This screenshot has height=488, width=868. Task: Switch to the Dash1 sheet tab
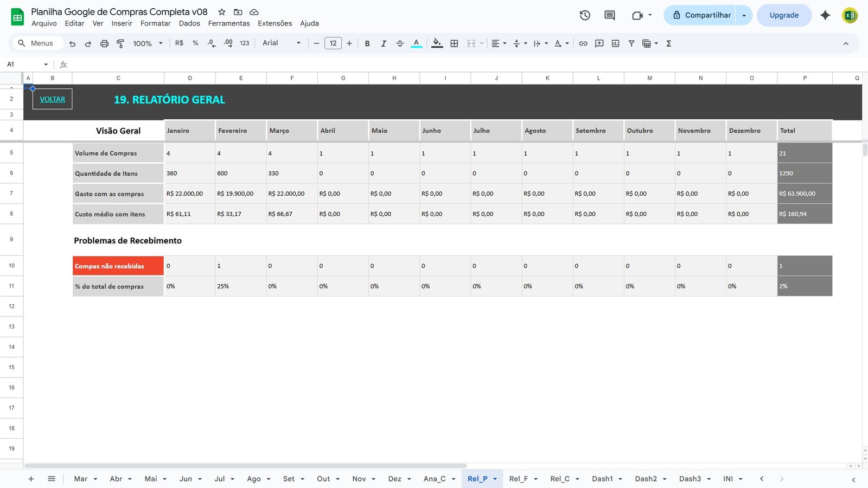click(602, 479)
